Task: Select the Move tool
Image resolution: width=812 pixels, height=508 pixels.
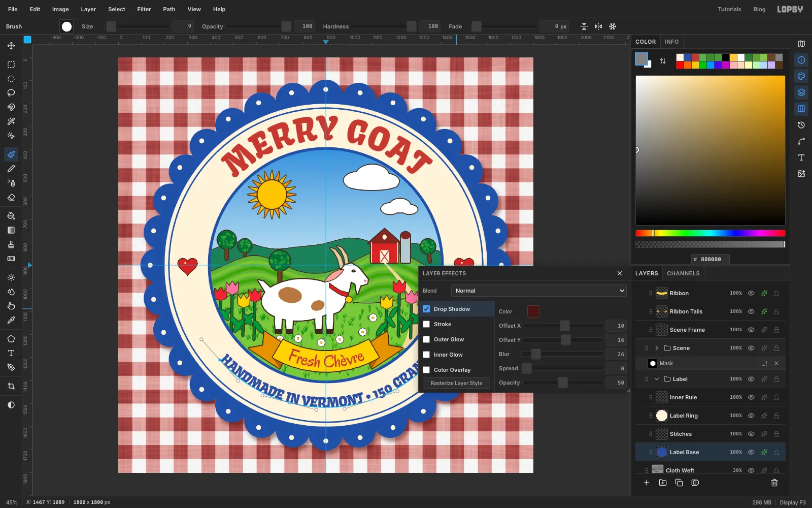Action: coord(11,46)
